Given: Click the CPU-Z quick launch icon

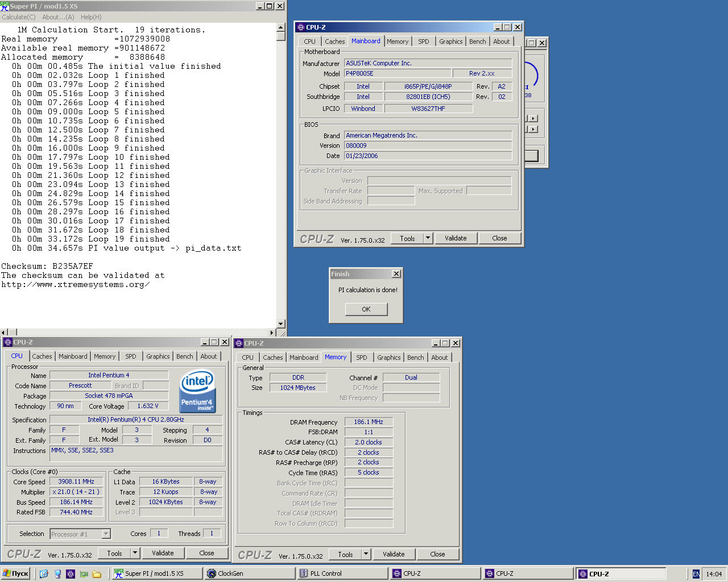Looking at the screenshot, I should point(71,573).
